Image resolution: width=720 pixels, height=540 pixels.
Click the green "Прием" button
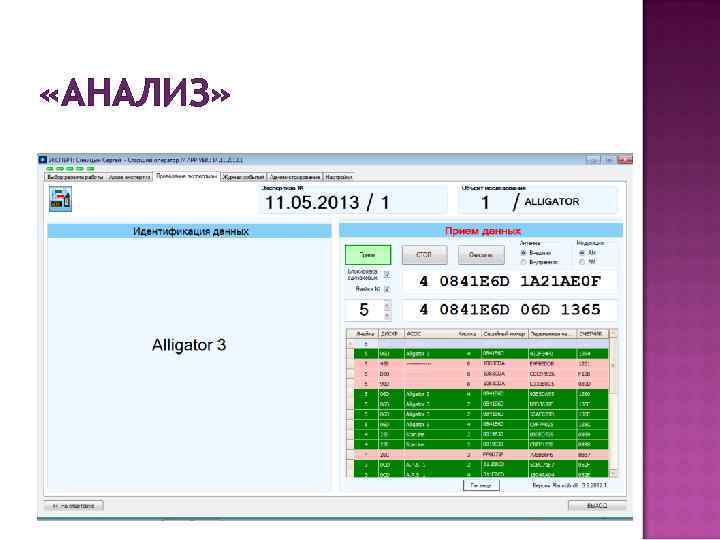368,255
